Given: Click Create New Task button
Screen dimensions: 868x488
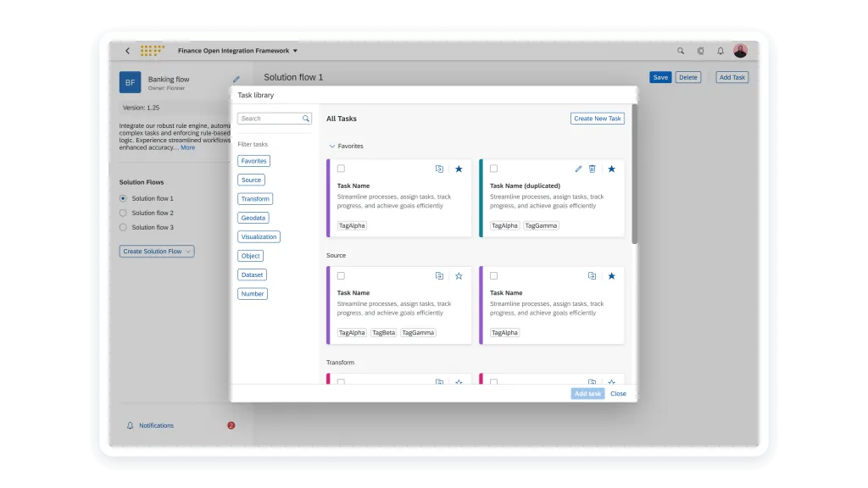Looking at the screenshot, I should pyautogui.click(x=598, y=119).
